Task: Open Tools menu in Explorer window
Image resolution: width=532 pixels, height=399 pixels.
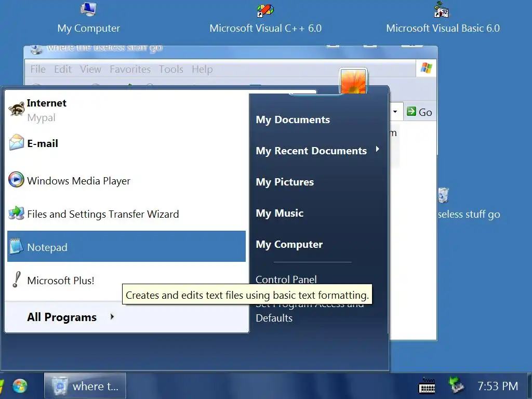Action: click(x=171, y=69)
